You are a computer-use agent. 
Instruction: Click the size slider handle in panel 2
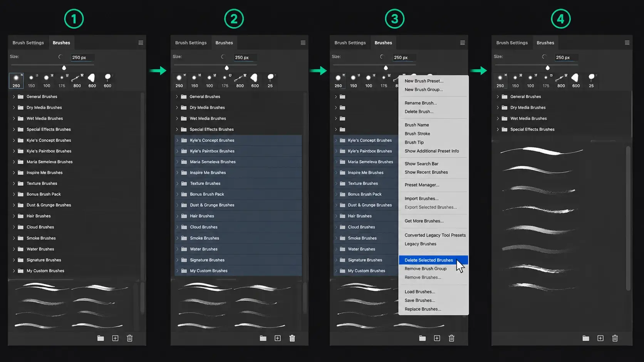226,68
